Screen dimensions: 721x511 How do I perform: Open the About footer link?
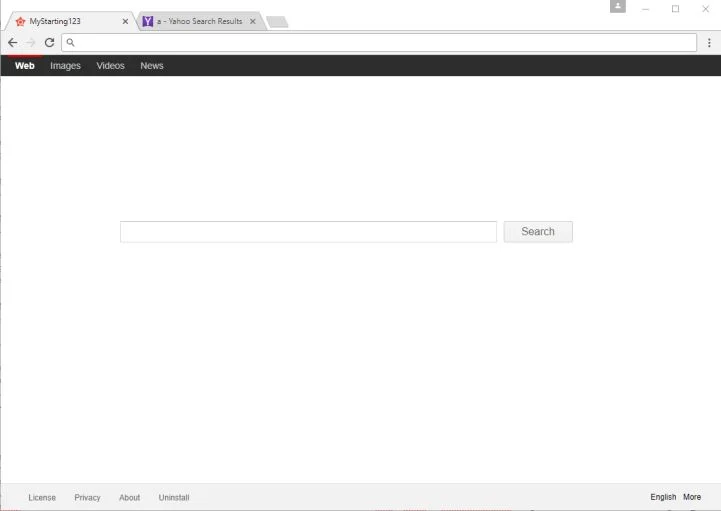click(130, 497)
